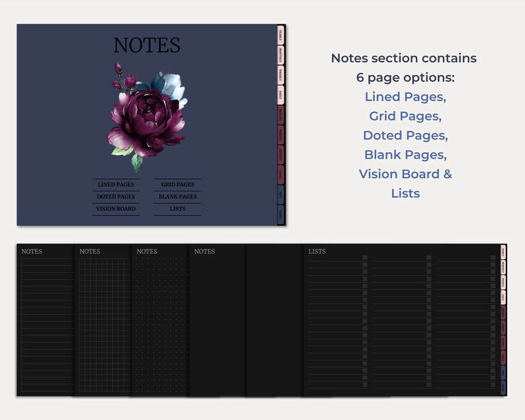
Task: Select the YEARLY tab on the dark Lists spread
Action: pos(503,252)
